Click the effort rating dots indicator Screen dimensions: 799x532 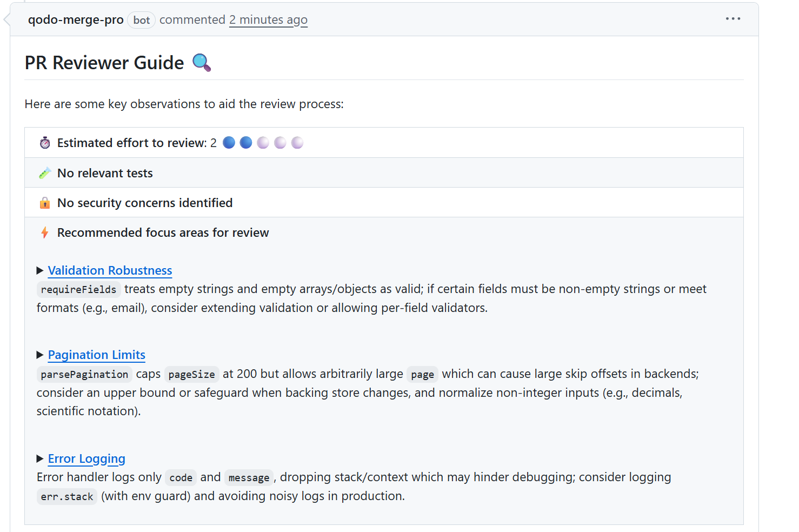point(263,142)
